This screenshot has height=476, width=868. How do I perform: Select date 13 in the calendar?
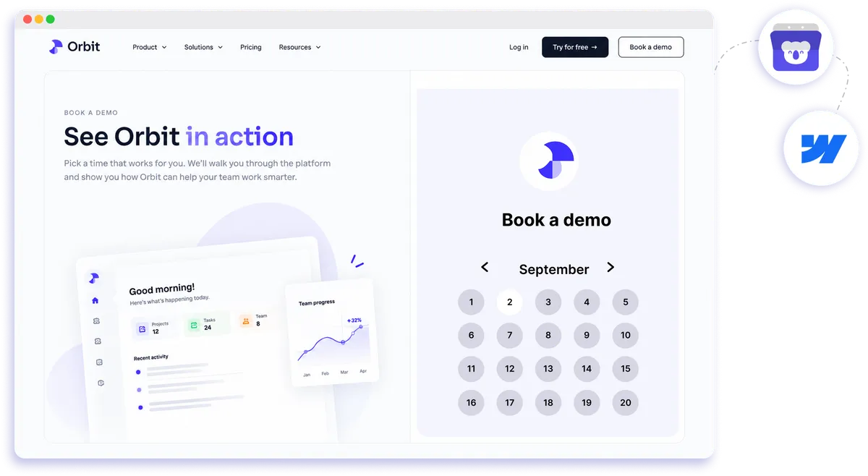pyautogui.click(x=548, y=369)
